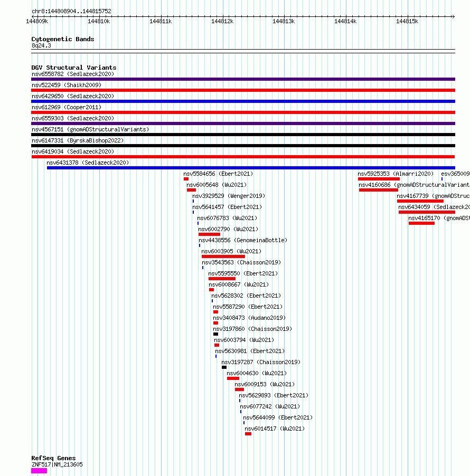The width and height of the screenshot is (470, 476).
Task: Select the red nsv6009153 Wu2021 bar
Action: (239, 389)
